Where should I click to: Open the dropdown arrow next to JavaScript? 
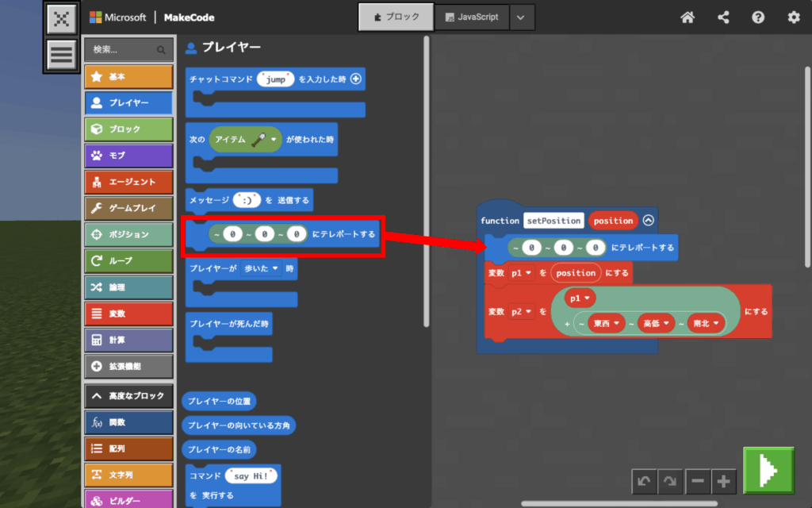[x=520, y=17]
